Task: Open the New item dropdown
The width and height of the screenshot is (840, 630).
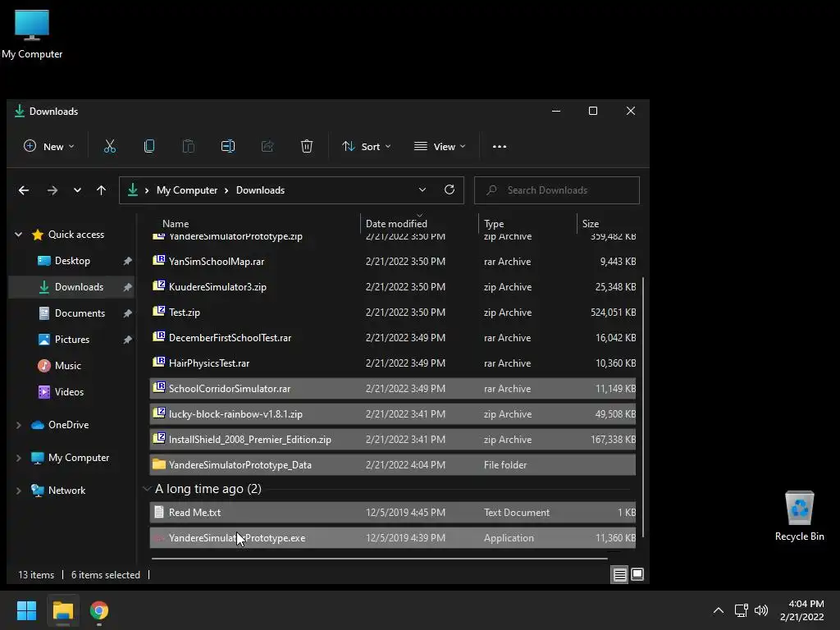Action: pos(48,146)
